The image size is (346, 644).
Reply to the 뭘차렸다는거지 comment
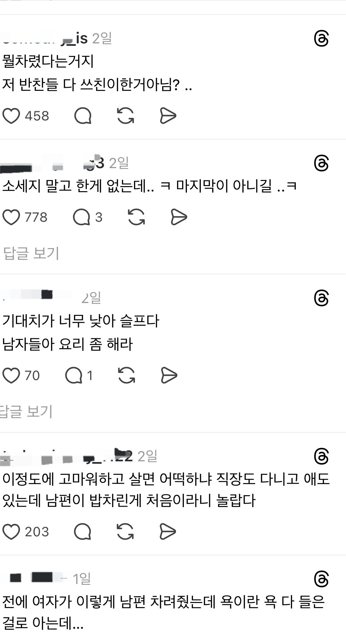point(83,116)
